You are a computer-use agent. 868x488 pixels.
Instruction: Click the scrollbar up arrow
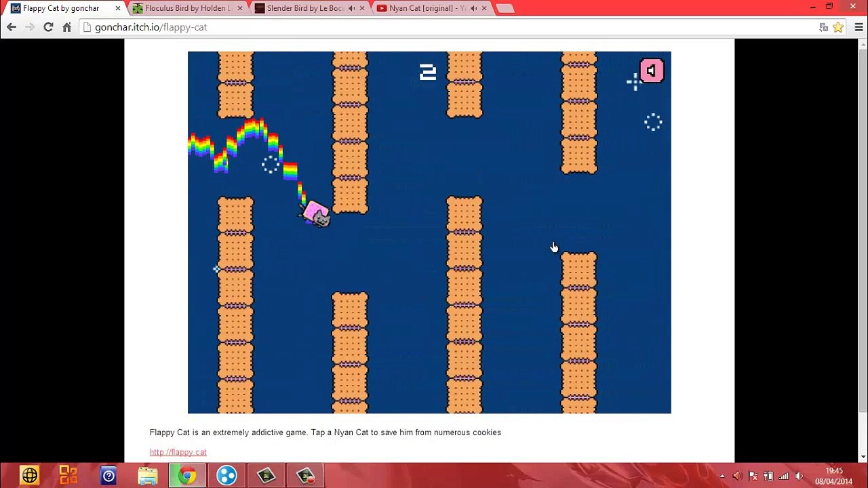863,44
